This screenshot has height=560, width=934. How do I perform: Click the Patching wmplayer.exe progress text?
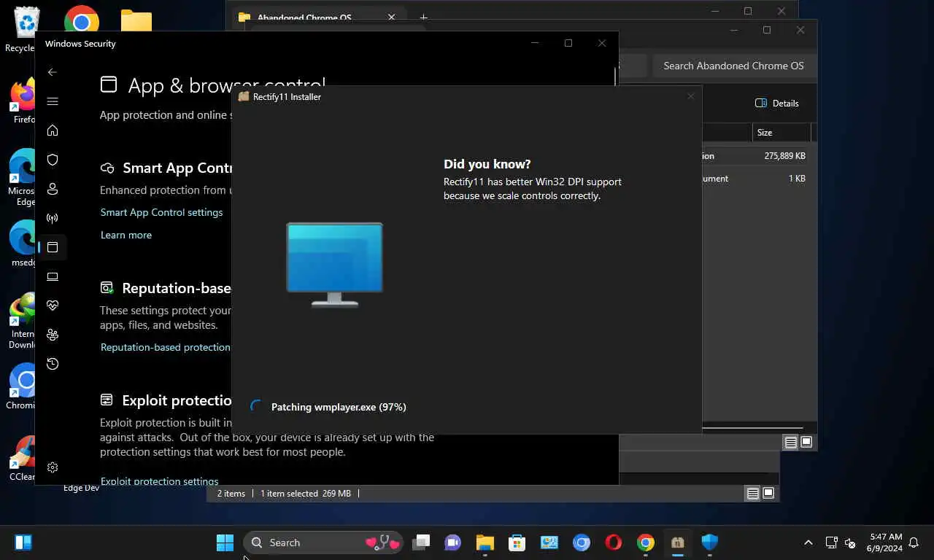pyautogui.click(x=339, y=407)
